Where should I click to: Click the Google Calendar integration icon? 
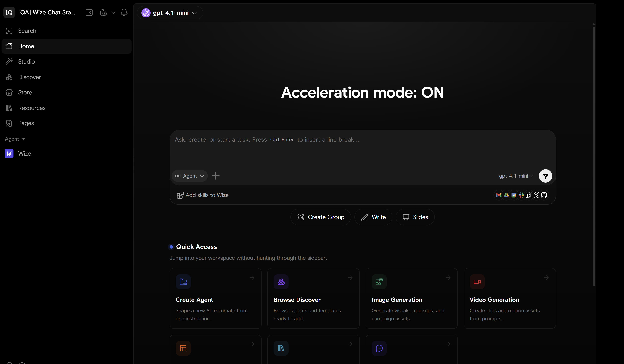point(514,195)
